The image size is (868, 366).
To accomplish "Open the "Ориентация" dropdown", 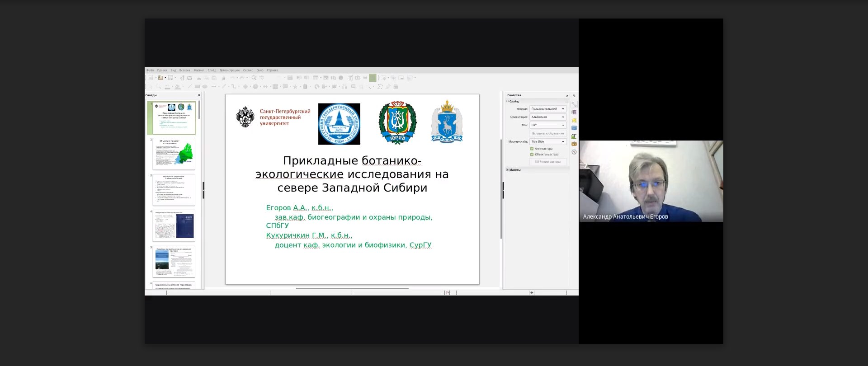I will [x=548, y=117].
